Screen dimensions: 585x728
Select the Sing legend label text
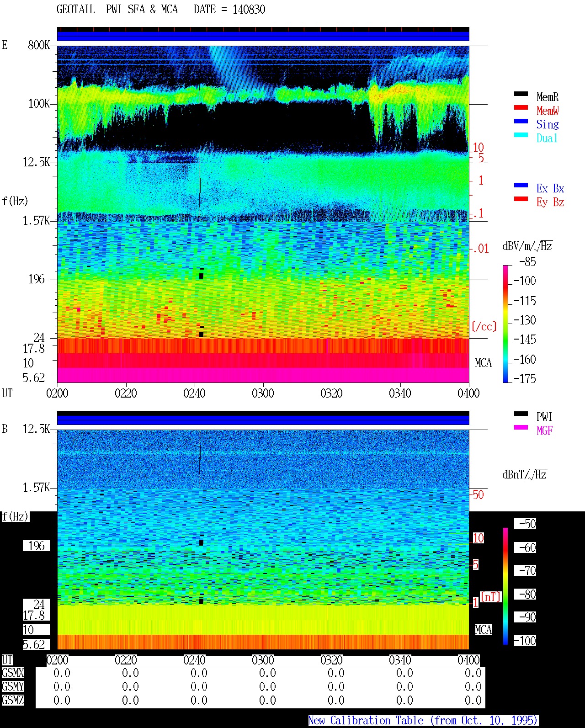pos(548,124)
